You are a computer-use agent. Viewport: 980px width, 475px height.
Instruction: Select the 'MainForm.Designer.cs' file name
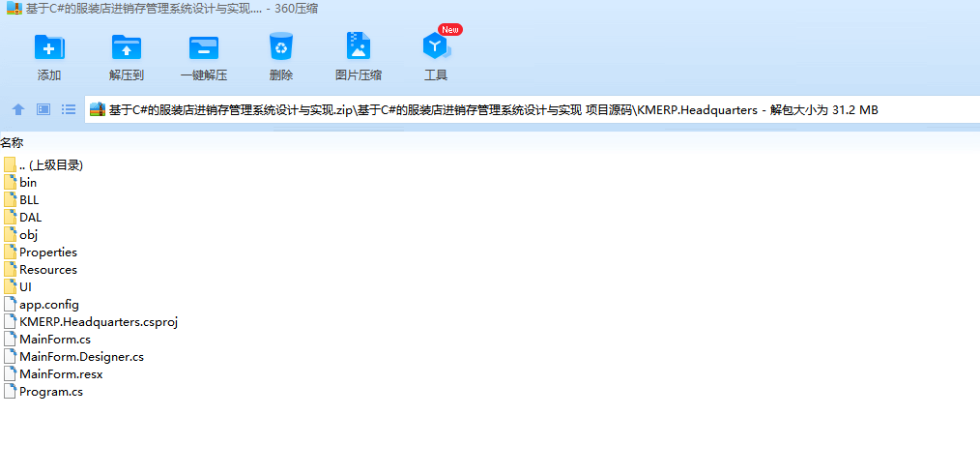click(82, 357)
